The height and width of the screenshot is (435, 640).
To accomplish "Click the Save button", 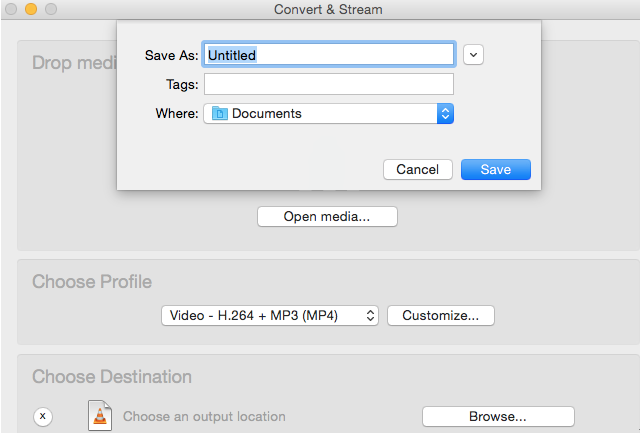I will point(495,169).
